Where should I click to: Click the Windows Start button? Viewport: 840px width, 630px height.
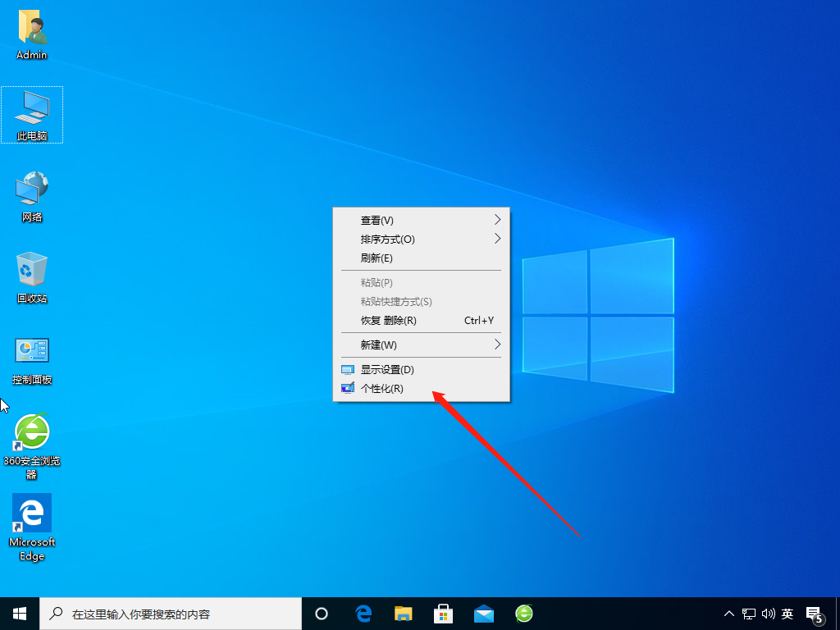[20, 614]
